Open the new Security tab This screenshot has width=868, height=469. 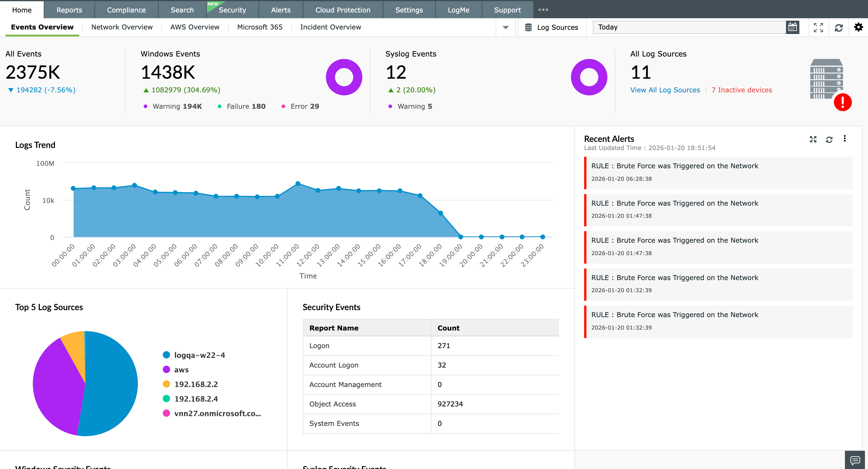(x=233, y=10)
